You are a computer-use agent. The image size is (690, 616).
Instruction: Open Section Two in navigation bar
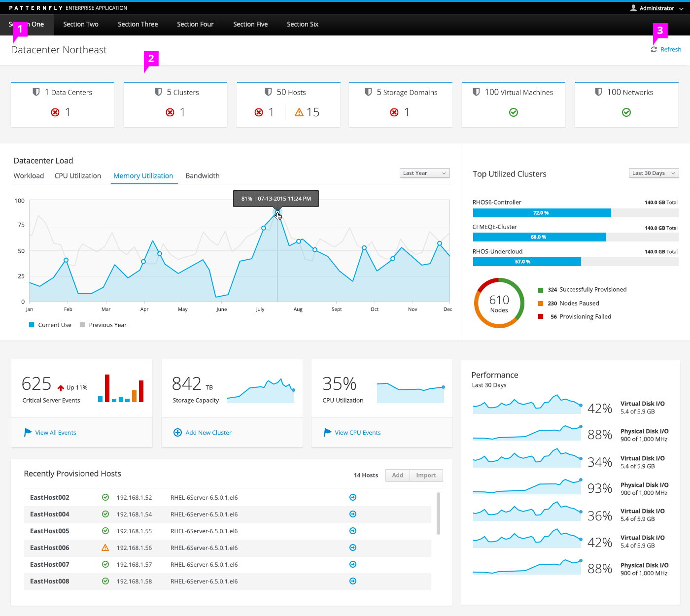(81, 24)
